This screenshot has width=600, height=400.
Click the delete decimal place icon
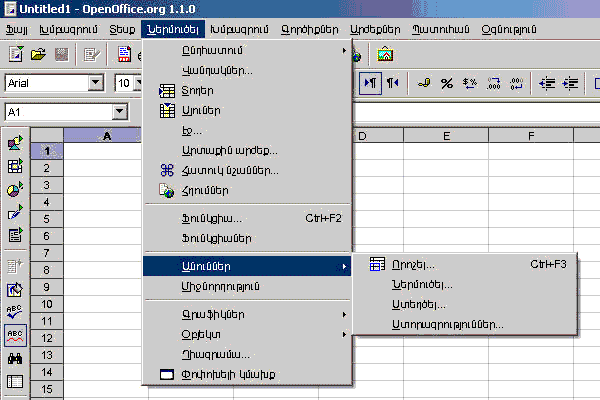point(516,83)
